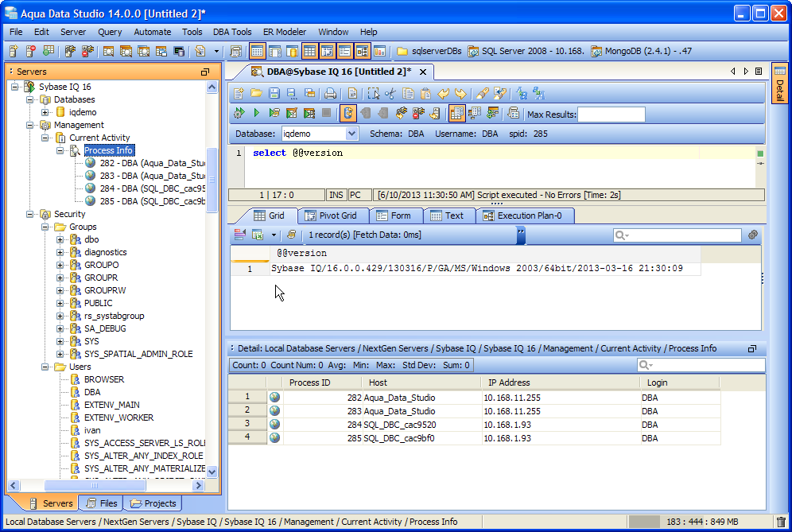Click the remove server icon with red minus
This screenshot has height=532, width=792.
[31, 51]
